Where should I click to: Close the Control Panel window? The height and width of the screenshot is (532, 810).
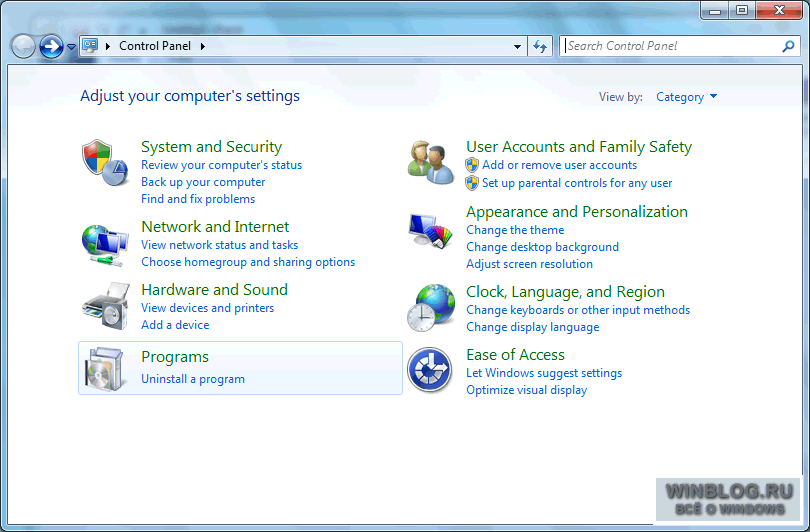779,10
